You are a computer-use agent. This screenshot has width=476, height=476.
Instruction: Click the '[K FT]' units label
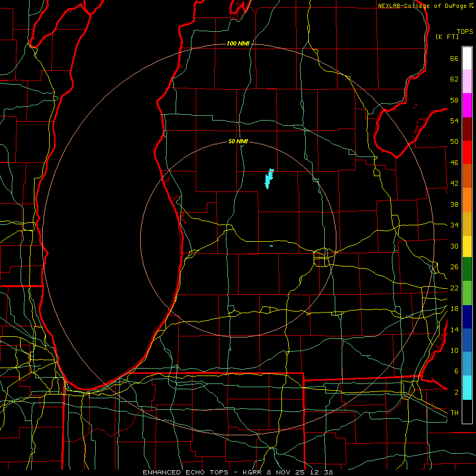pyautogui.click(x=447, y=36)
